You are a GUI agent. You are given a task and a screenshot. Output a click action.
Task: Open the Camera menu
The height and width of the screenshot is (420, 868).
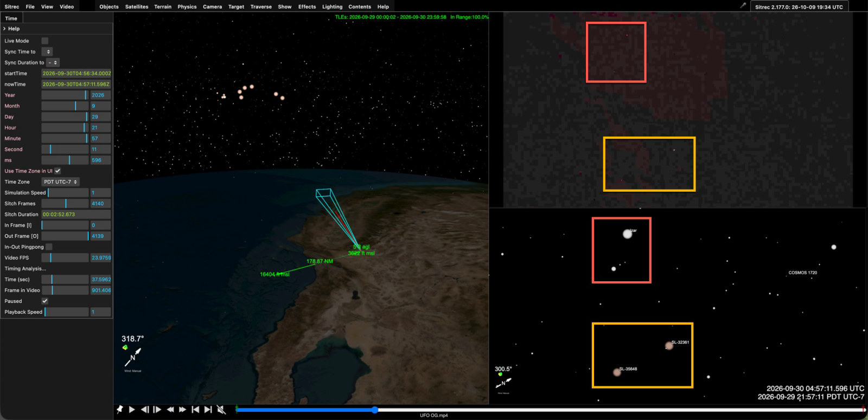213,7
